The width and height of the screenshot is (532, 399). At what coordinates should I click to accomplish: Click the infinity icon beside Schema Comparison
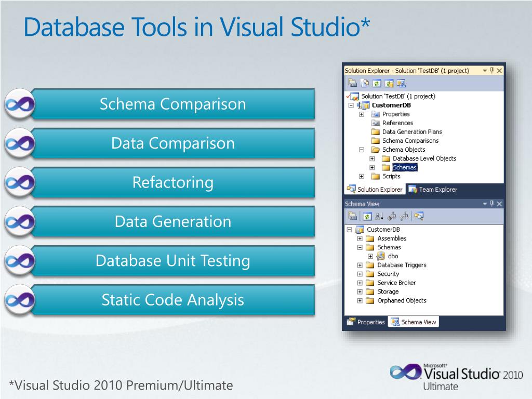click(20, 104)
